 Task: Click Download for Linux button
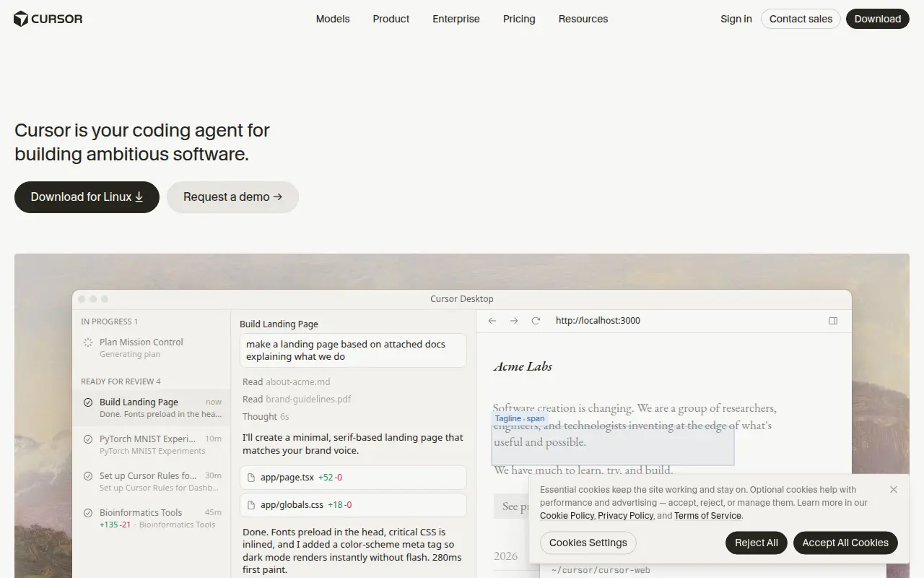point(87,197)
